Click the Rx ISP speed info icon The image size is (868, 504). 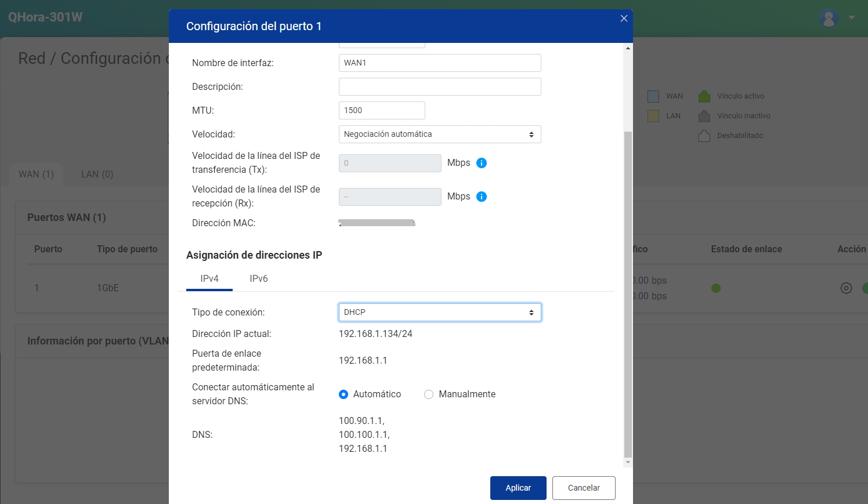[482, 197]
